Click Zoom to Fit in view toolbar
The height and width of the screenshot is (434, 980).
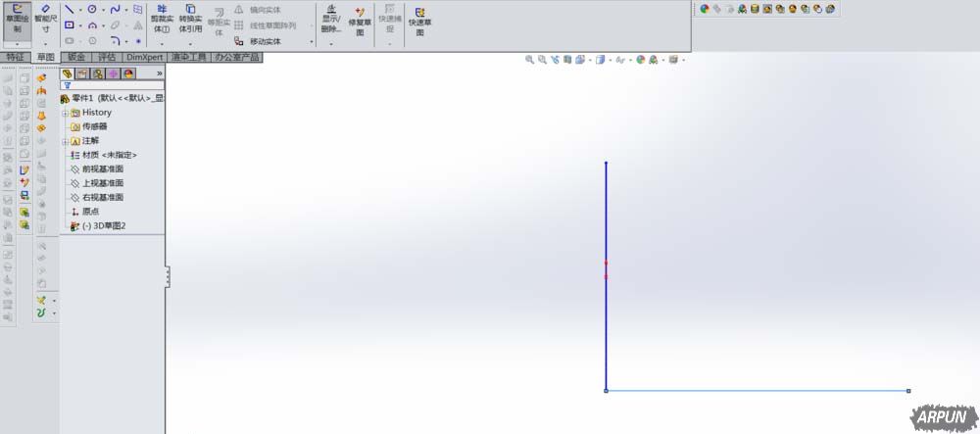pyautogui.click(x=529, y=60)
